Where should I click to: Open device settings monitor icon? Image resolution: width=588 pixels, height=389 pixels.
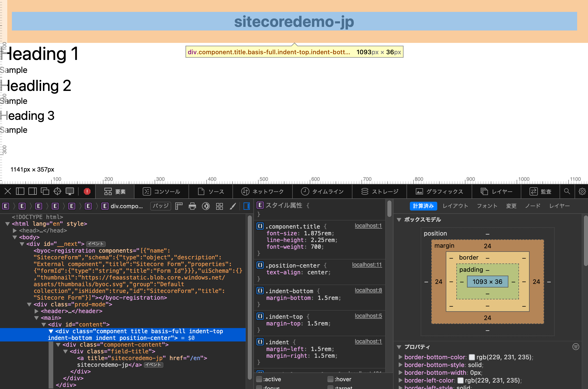70,191
